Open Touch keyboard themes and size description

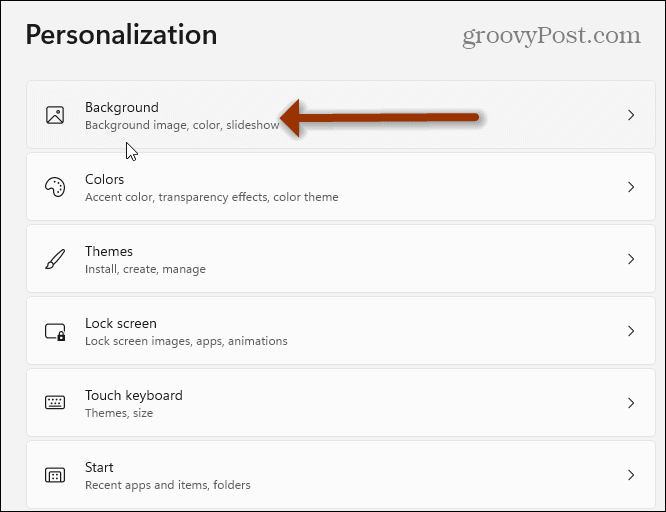click(x=121, y=413)
